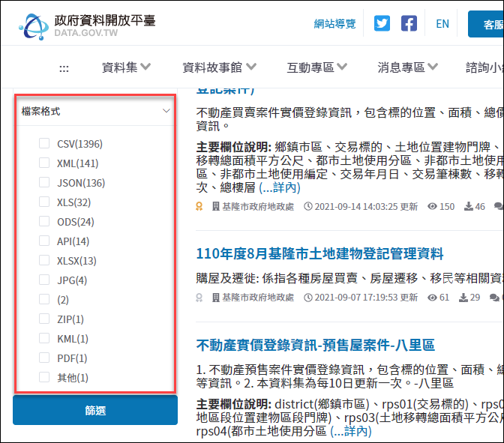Image resolution: width=504 pixels, height=443 pixels.
Task: Check the PDF(1) checkbox
Action: click(44, 358)
